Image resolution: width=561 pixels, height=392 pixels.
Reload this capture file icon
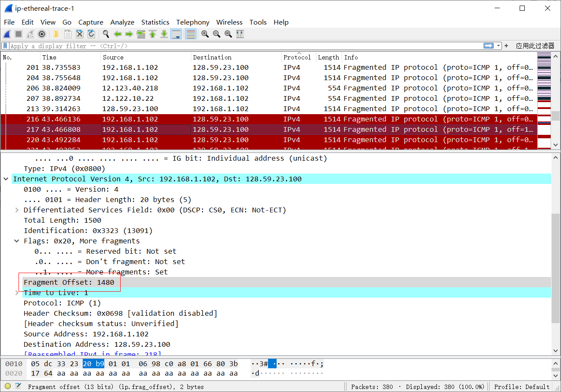click(x=91, y=34)
